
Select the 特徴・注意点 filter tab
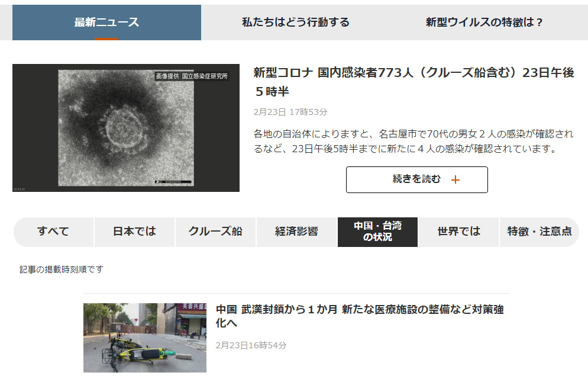(539, 232)
